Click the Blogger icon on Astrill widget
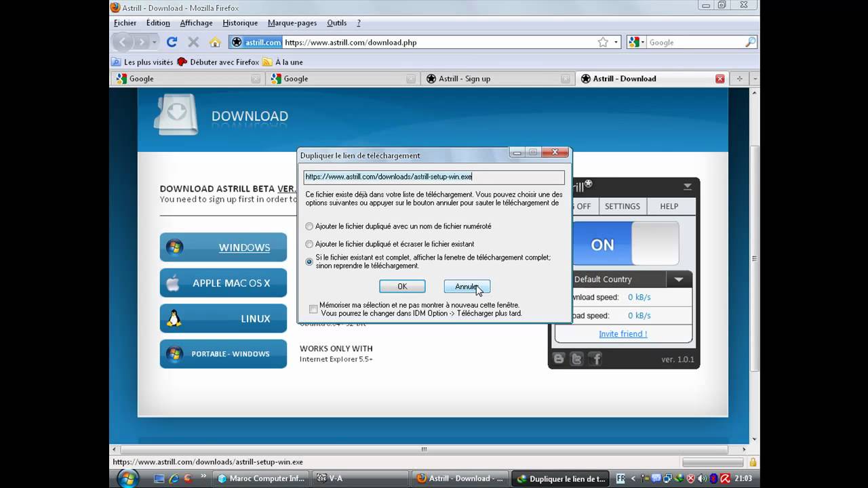Viewport: 868px width, 488px height. (559, 359)
